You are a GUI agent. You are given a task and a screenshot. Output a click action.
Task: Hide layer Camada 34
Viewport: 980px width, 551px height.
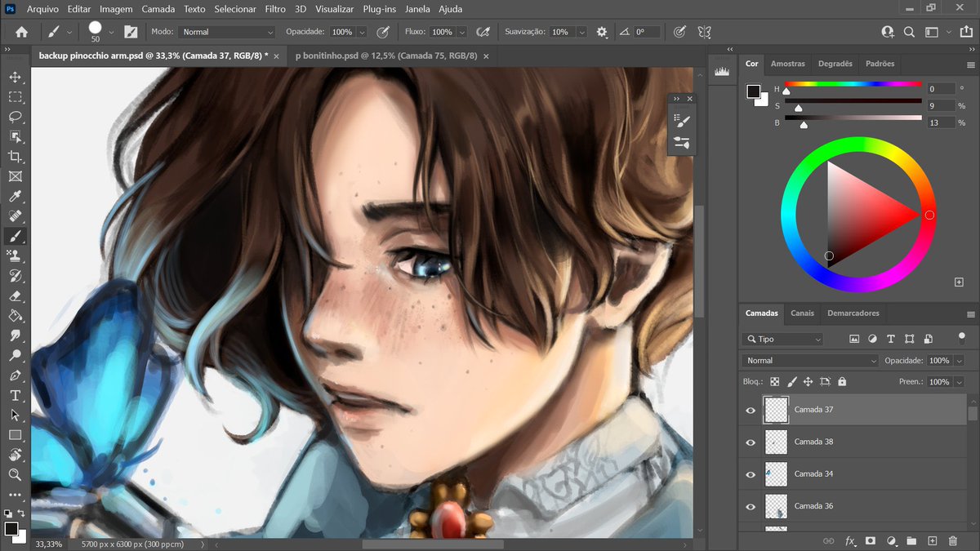click(751, 474)
